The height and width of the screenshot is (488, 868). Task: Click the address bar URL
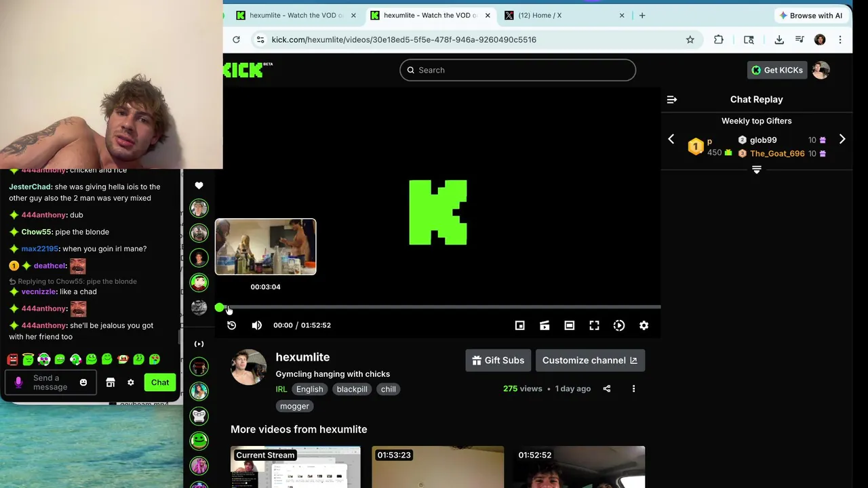click(404, 40)
